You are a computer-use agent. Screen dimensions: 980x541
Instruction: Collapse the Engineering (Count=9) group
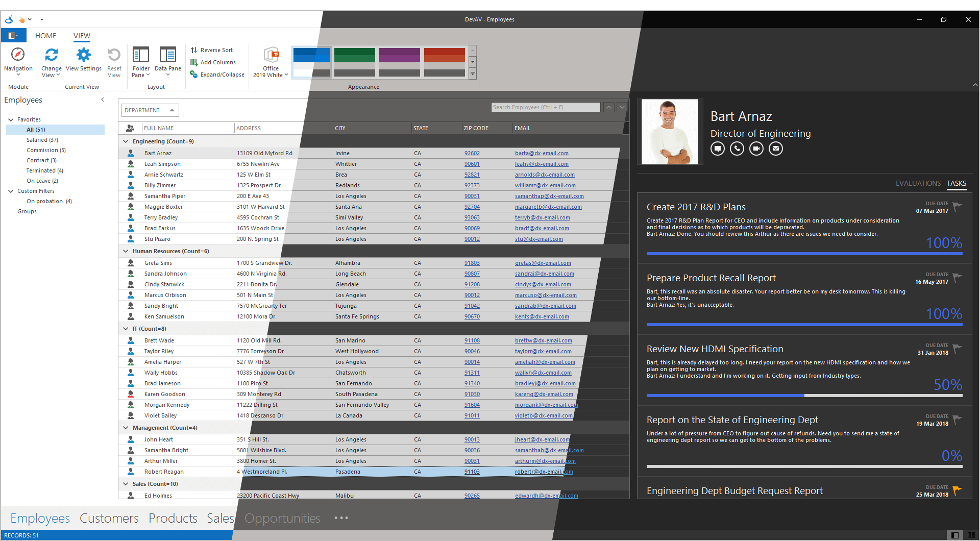[126, 141]
